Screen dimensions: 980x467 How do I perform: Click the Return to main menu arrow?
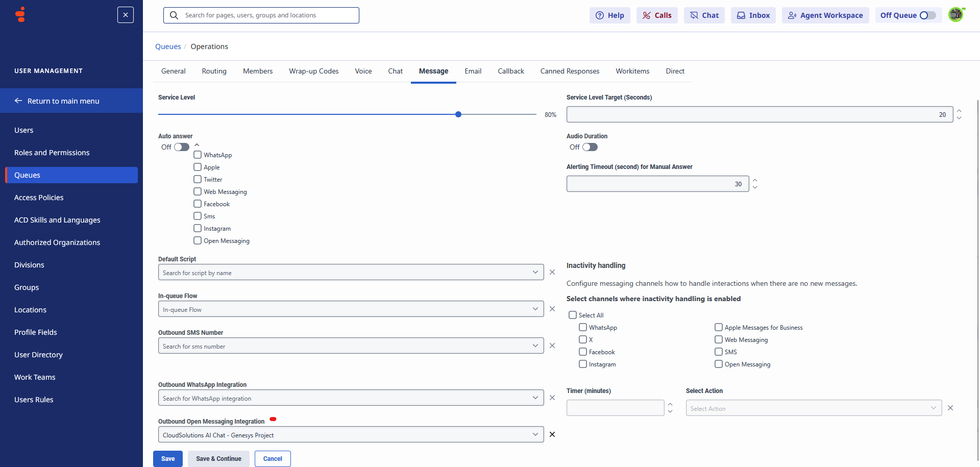[x=18, y=101]
